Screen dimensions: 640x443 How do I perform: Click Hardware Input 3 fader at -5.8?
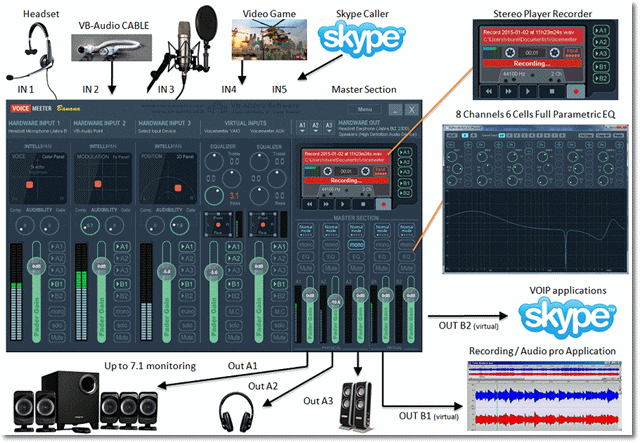(x=167, y=272)
